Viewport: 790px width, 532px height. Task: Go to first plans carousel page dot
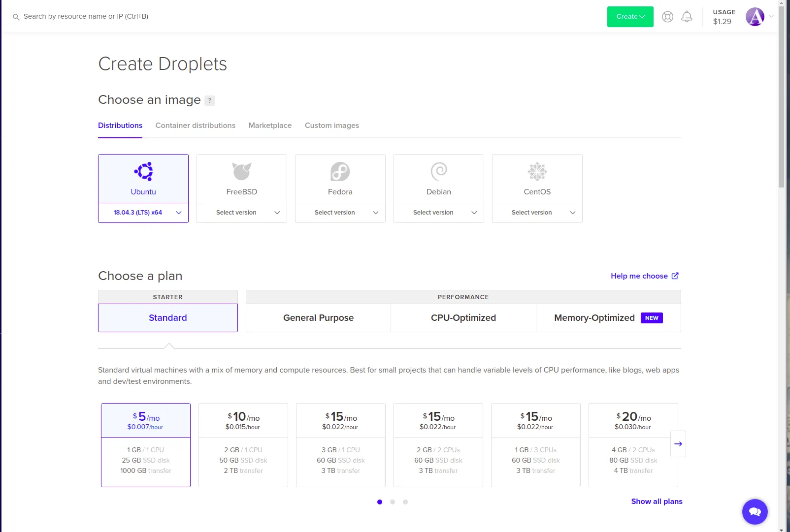tap(380, 502)
